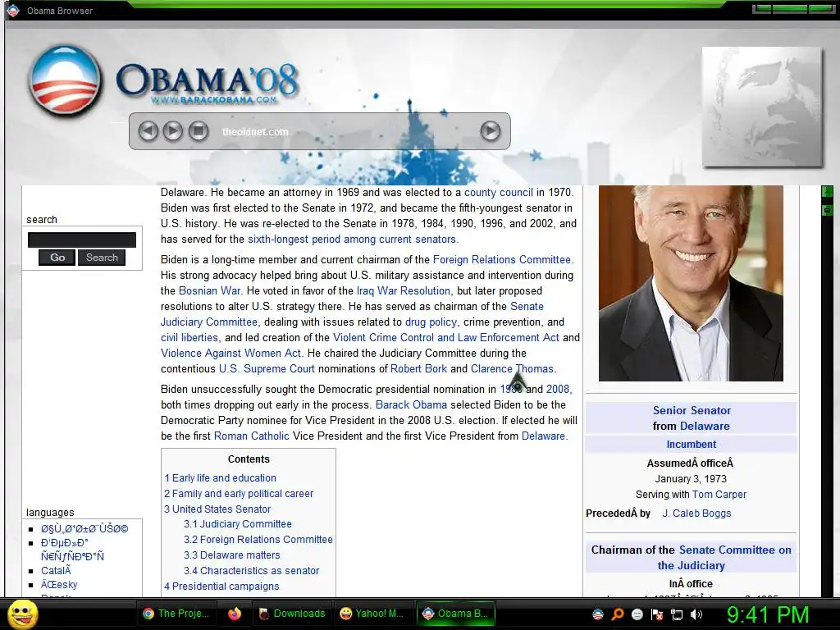Open the Violence Against Women Act link
This screenshot has height=630, width=840.
coord(231,353)
